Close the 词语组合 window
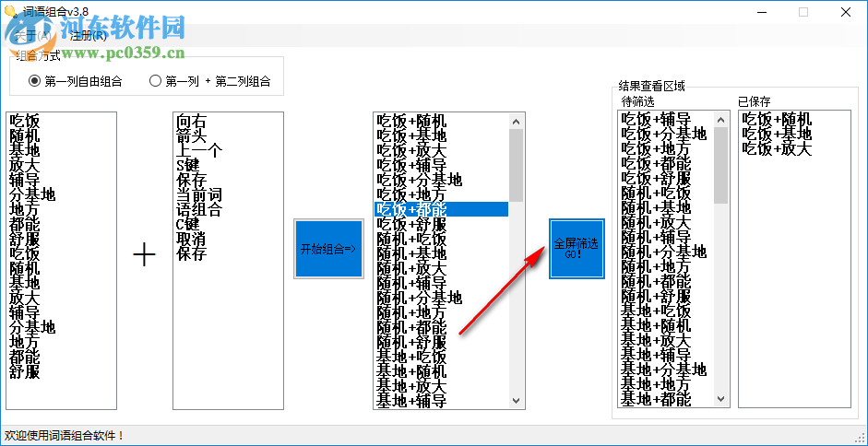 (845, 12)
